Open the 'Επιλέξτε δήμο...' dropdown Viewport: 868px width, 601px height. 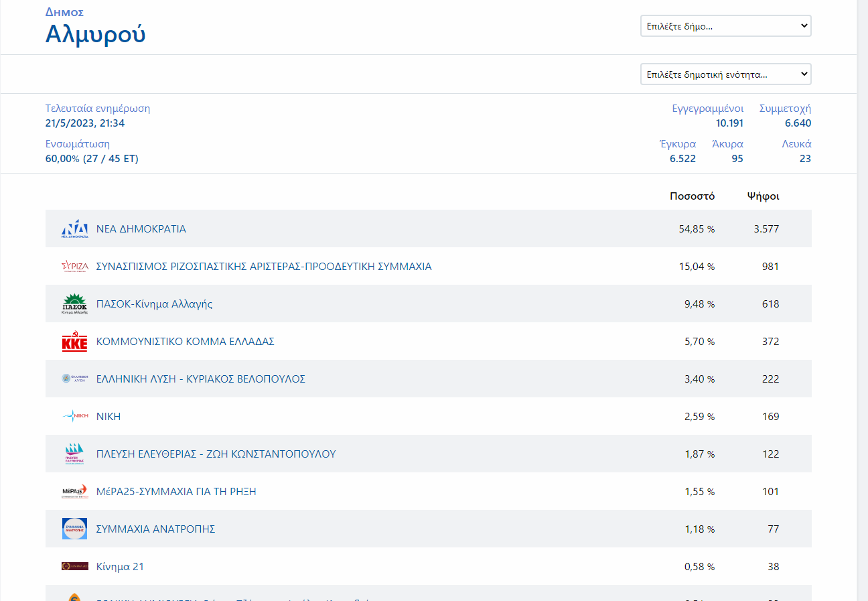coord(725,26)
